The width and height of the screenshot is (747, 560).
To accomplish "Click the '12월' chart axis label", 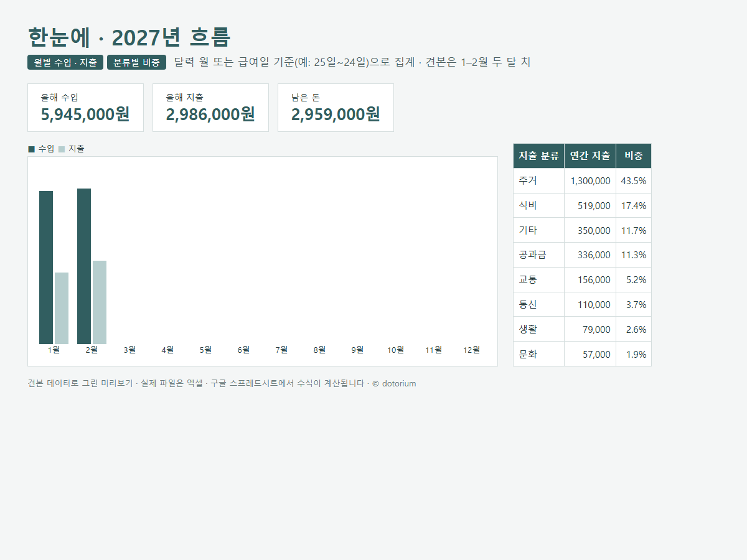I will (x=471, y=350).
